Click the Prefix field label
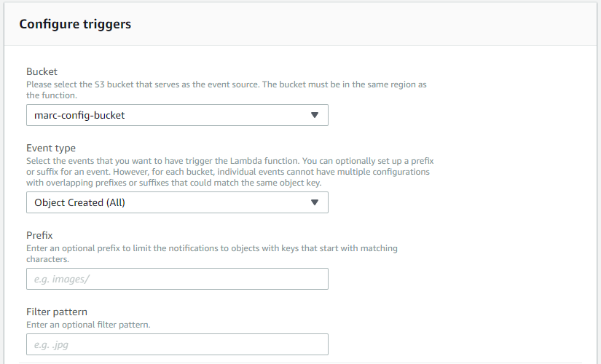 (39, 235)
